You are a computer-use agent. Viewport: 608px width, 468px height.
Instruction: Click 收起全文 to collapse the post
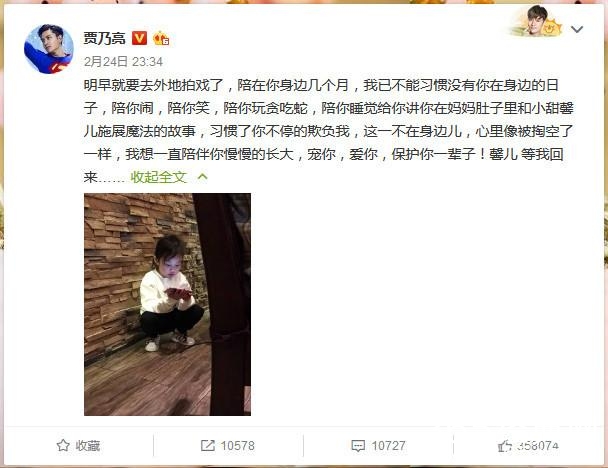point(159,177)
